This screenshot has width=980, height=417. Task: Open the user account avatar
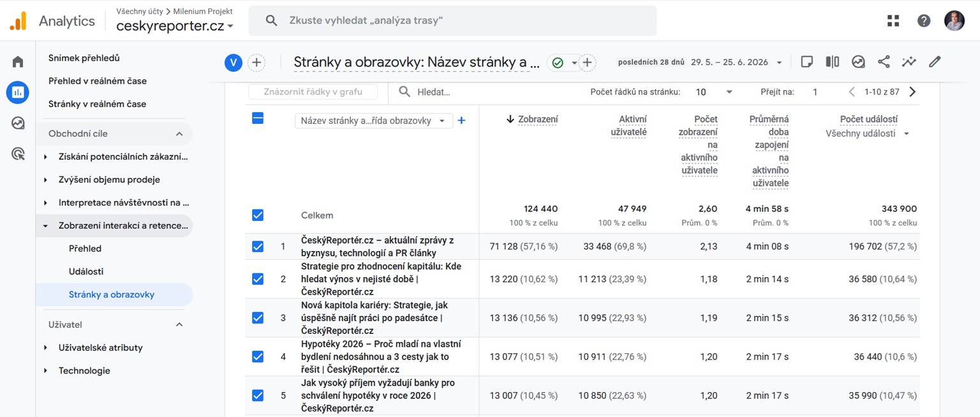954,20
